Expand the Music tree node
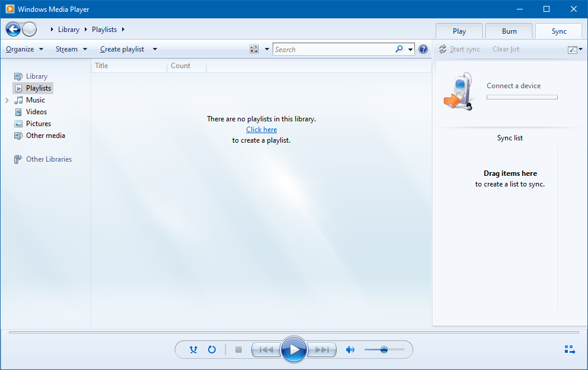The image size is (588, 370). point(7,100)
